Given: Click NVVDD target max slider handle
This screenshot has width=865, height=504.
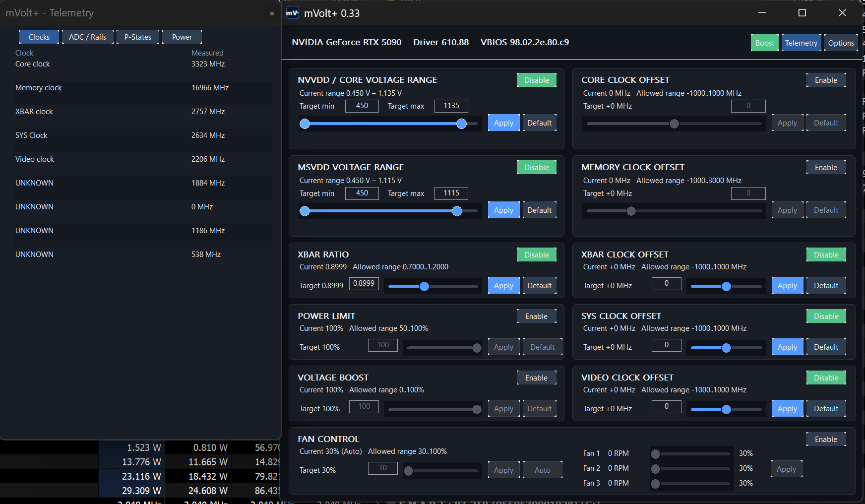Looking at the screenshot, I should click(x=462, y=124).
